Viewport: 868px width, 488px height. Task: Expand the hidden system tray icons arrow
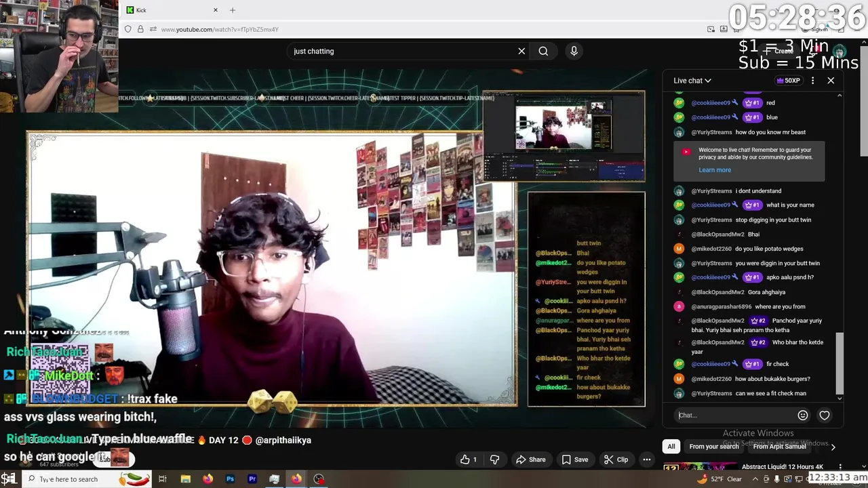pyautogui.click(x=755, y=479)
